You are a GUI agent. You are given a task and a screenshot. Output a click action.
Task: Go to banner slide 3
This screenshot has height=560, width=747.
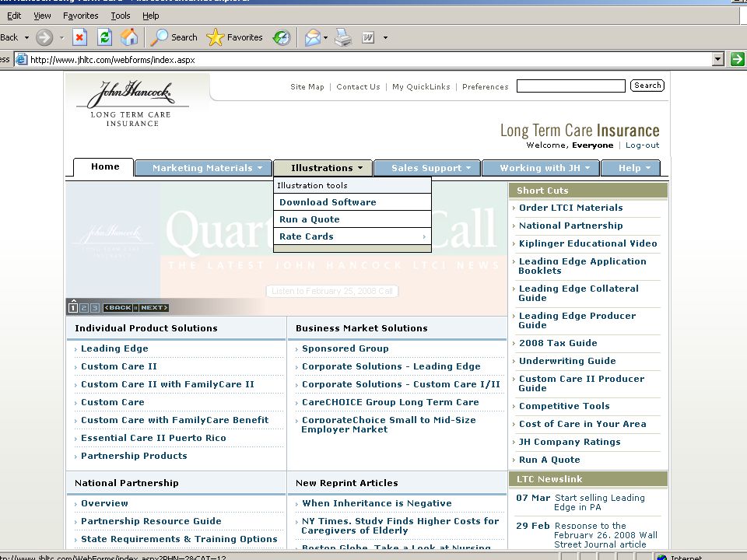(x=95, y=308)
